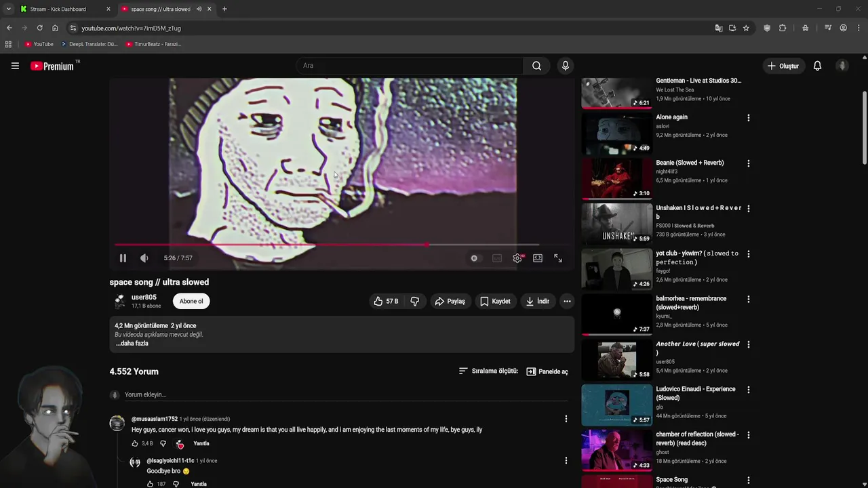This screenshot has width=868, height=488.
Task: Open the tab search dropdown arrow
Action: tap(8, 9)
